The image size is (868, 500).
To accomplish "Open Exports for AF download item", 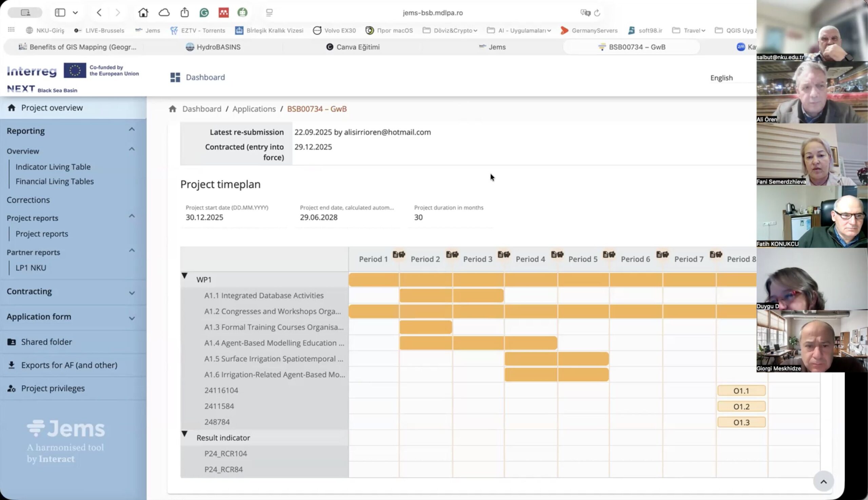I will click(x=69, y=365).
